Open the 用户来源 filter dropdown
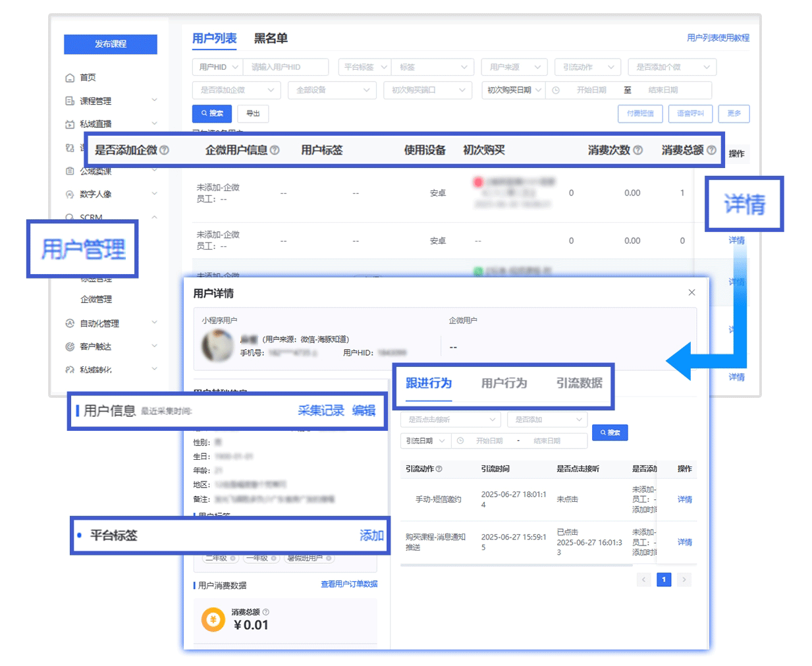 click(514, 67)
